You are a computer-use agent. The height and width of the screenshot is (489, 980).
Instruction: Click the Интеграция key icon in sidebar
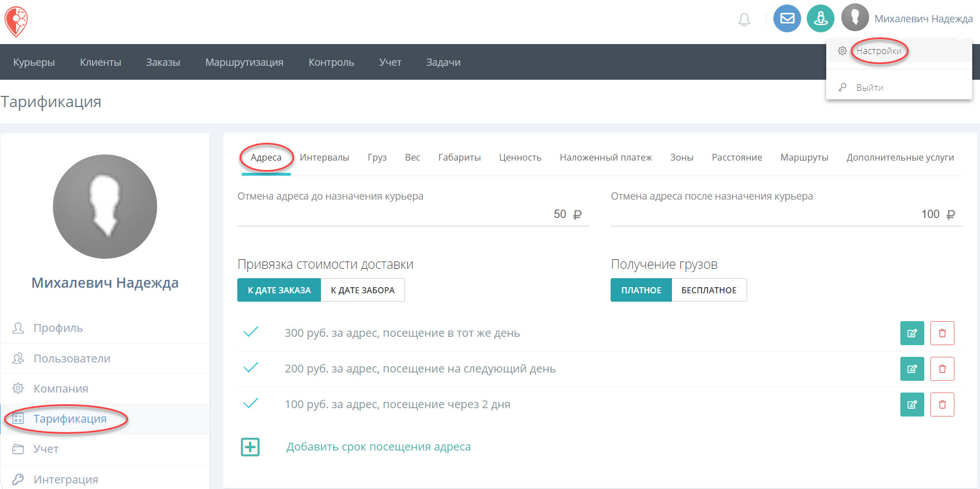coord(18,479)
